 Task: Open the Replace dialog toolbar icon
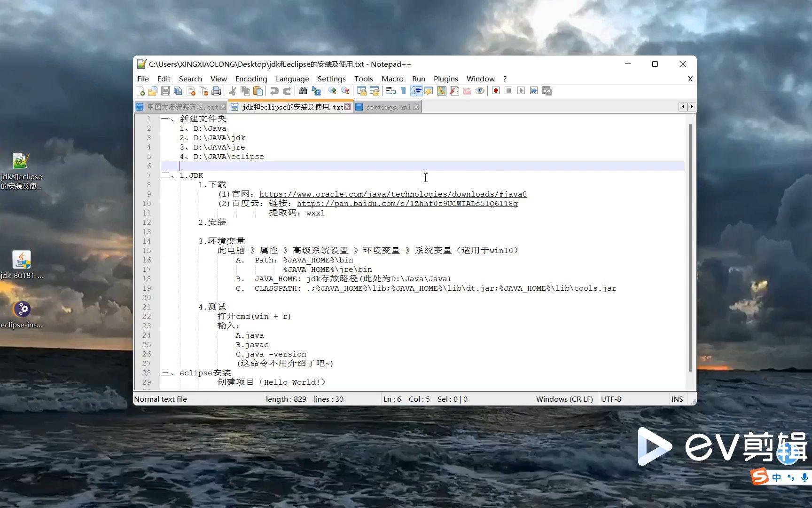tap(316, 91)
